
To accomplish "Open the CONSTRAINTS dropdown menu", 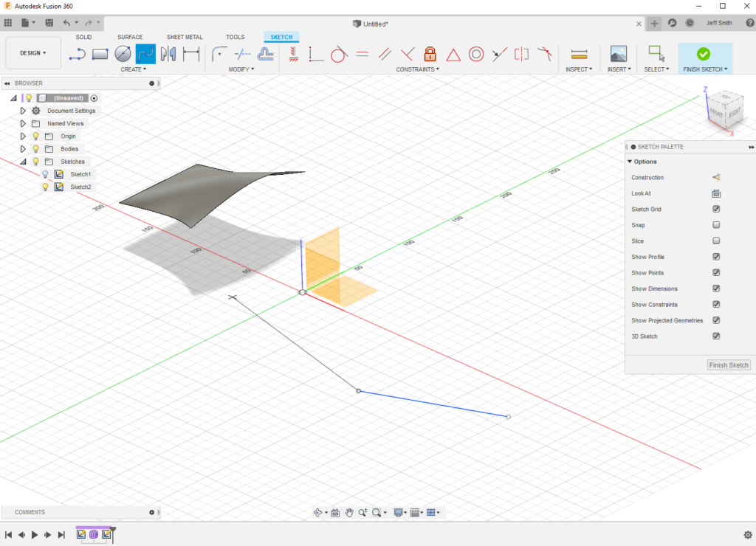I will 418,69.
